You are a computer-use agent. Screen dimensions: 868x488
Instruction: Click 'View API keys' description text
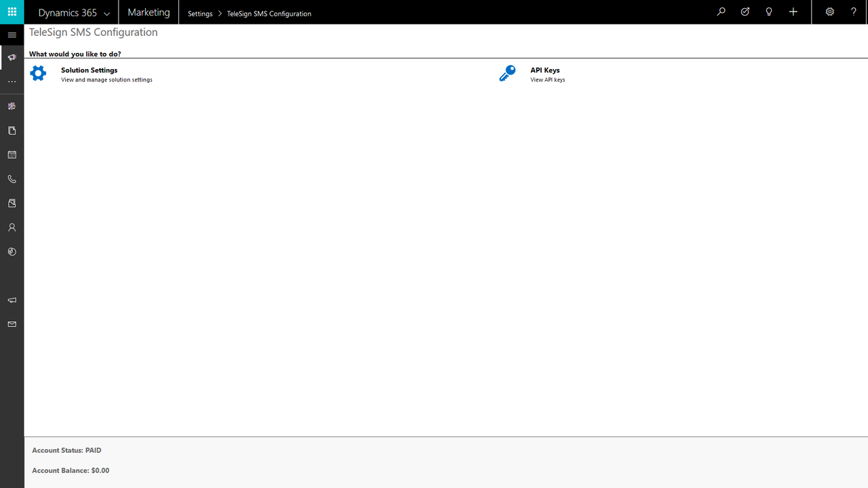tap(547, 80)
